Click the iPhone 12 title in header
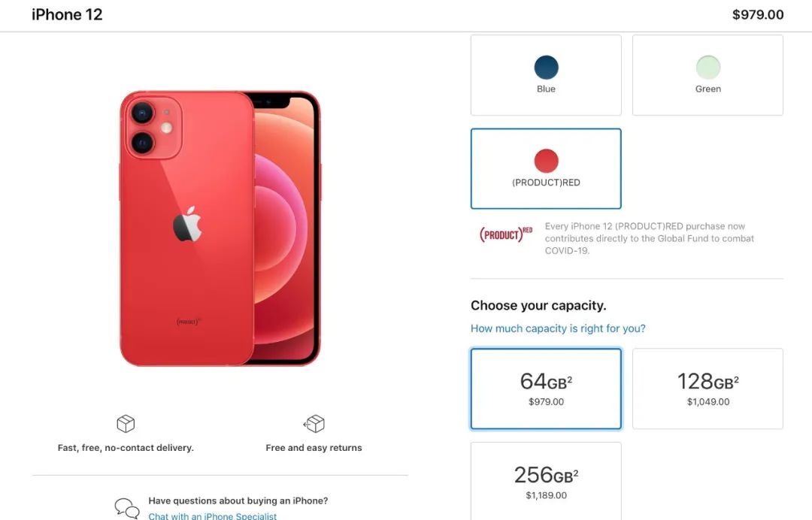This screenshot has width=812, height=520. click(x=67, y=14)
